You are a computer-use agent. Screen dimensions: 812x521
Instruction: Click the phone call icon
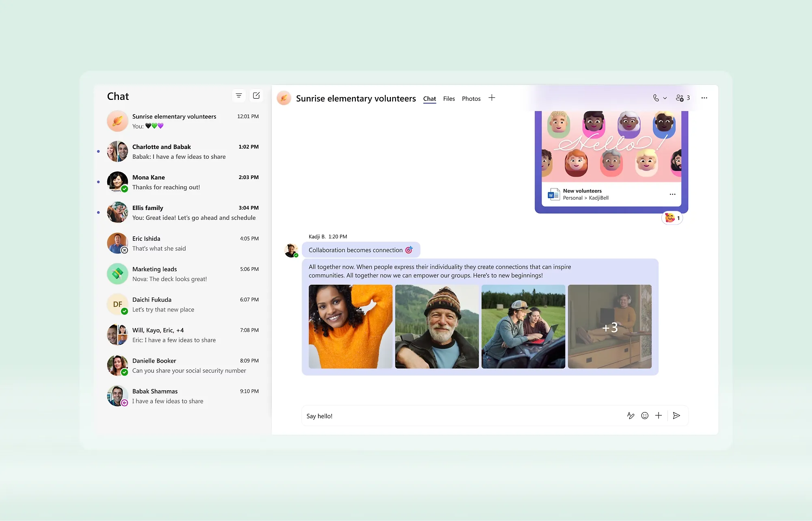pyautogui.click(x=656, y=98)
